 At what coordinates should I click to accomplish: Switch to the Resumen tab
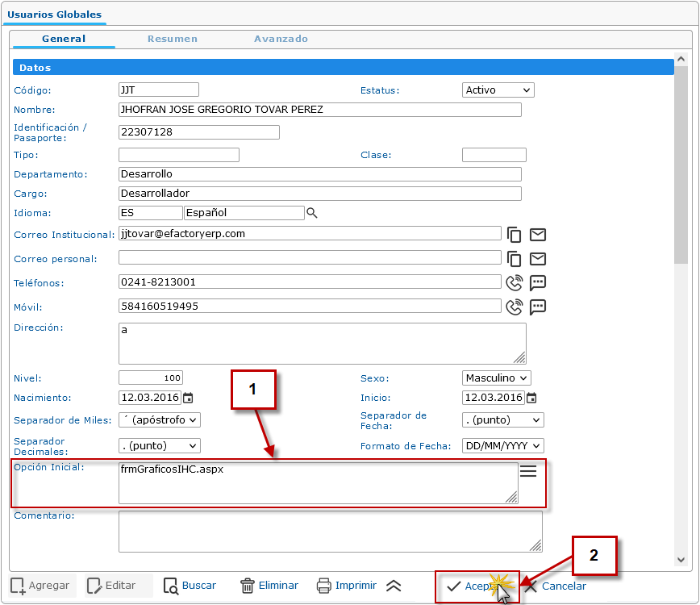pos(173,39)
